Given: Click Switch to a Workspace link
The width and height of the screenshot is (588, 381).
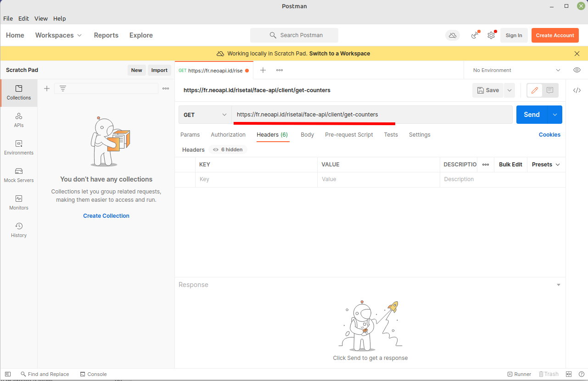Looking at the screenshot, I should coord(340,54).
